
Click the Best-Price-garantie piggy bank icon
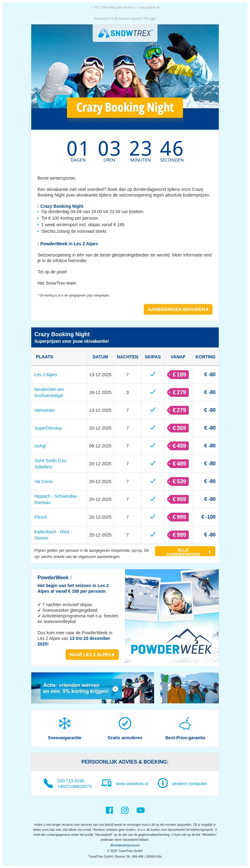tap(185, 723)
